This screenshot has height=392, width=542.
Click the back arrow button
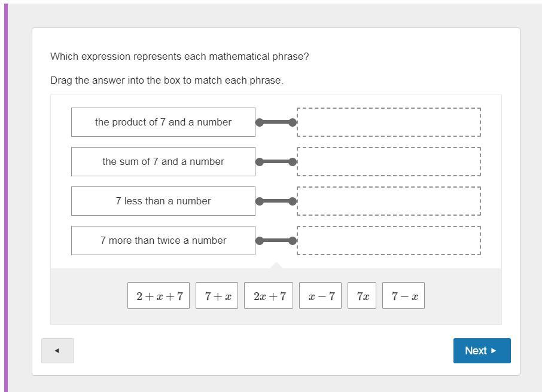point(57,351)
